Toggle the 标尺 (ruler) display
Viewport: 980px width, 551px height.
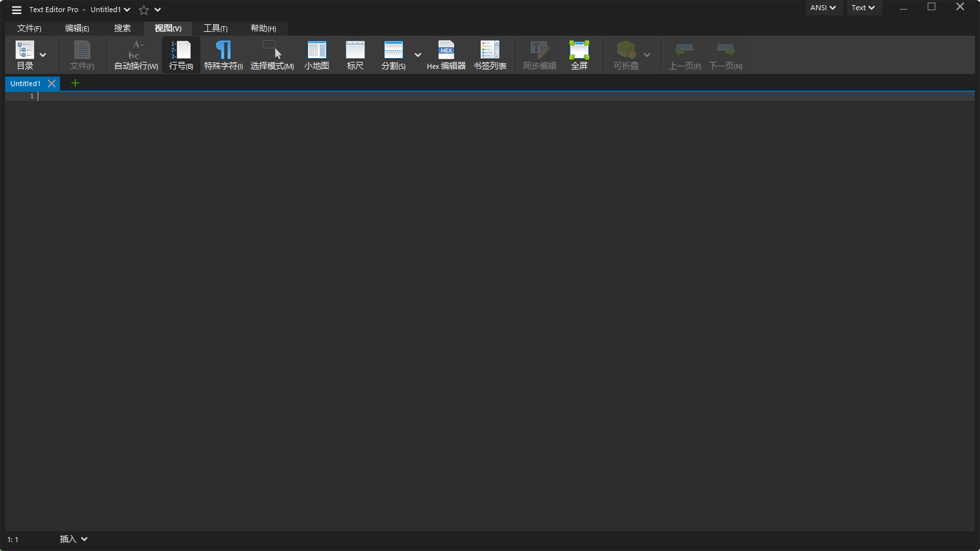coord(355,54)
